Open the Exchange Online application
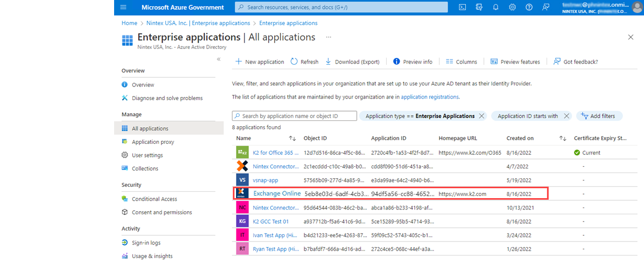This screenshot has height=268, width=644. (277, 193)
